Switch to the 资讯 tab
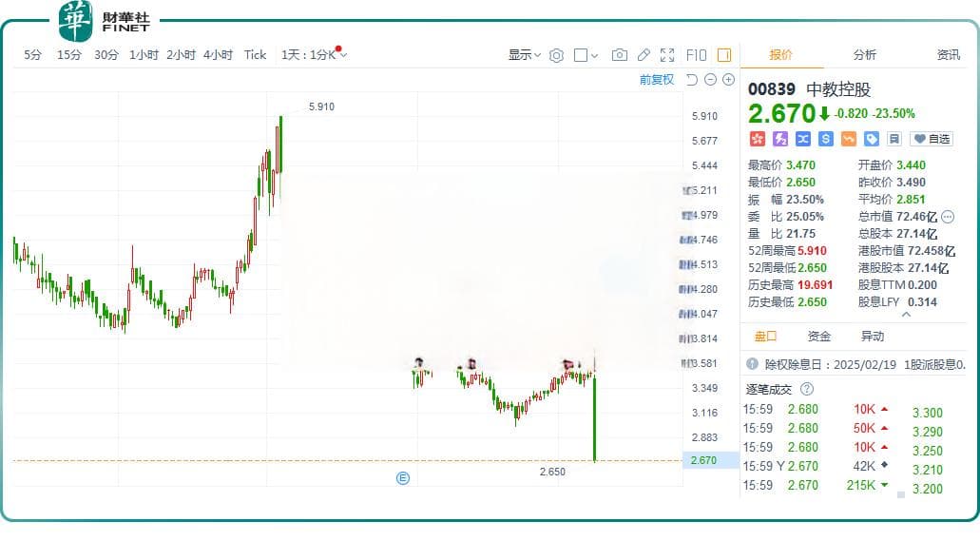The height and width of the screenshot is (541, 980). pyautogui.click(x=948, y=55)
